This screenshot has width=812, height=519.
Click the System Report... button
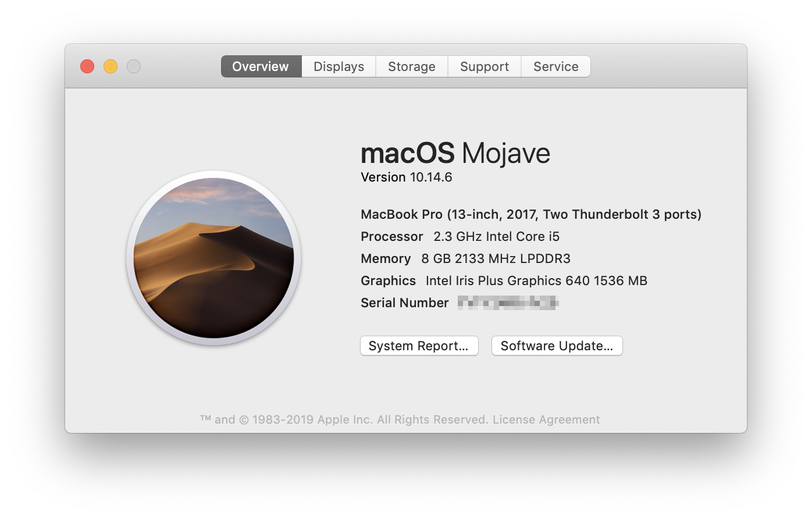pos(419,346)
